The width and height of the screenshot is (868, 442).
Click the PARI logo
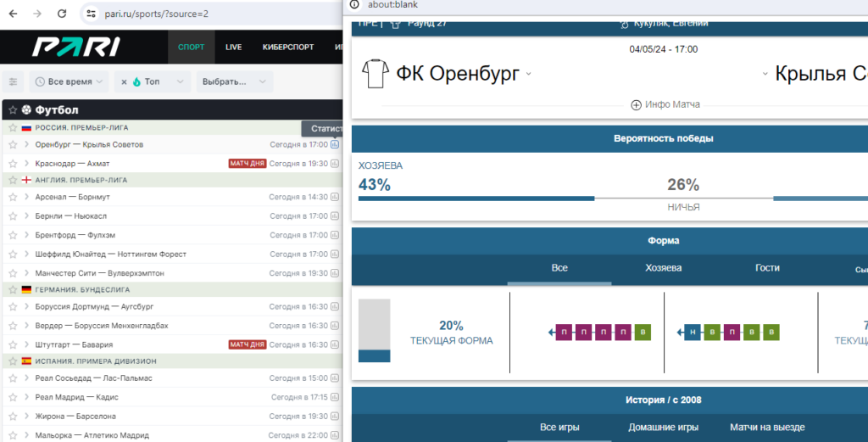click(x=75, y=47)
